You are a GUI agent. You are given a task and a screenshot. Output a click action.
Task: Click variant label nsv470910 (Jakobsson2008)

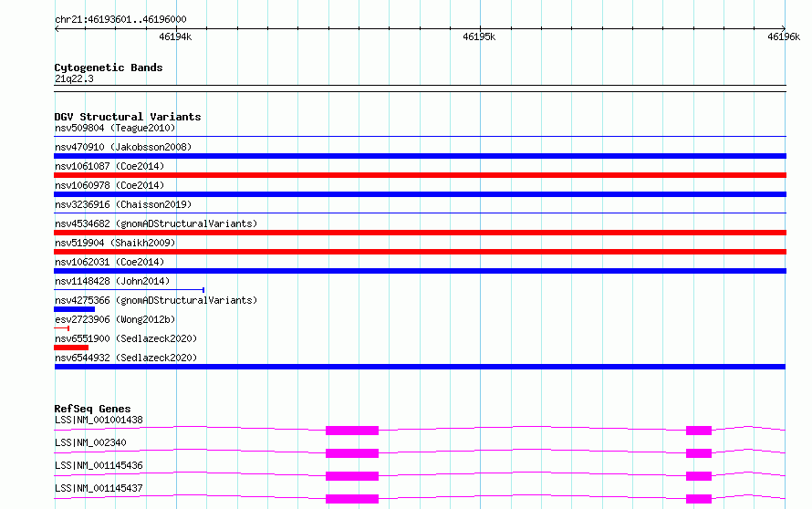coord(123,147)
